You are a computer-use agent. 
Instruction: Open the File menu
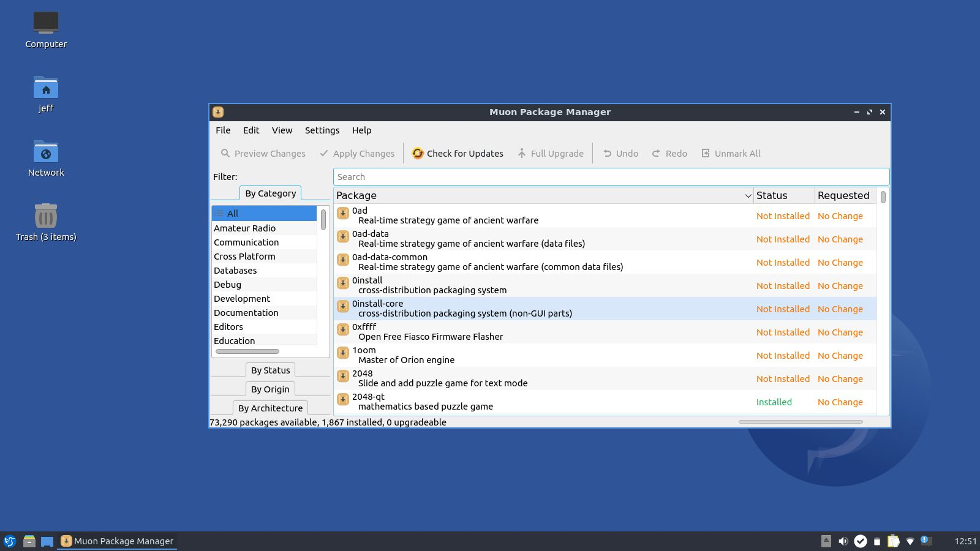(x=223, y=130)
